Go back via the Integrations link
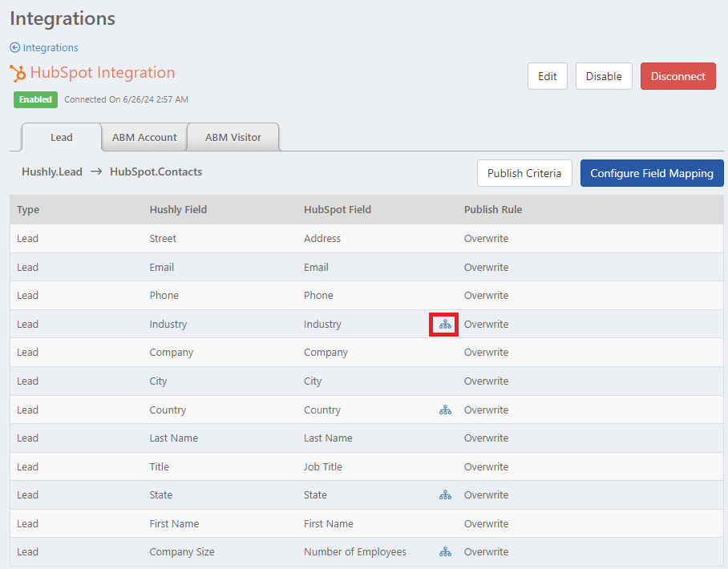Screen dimensions: 728x569 point(51,48)
